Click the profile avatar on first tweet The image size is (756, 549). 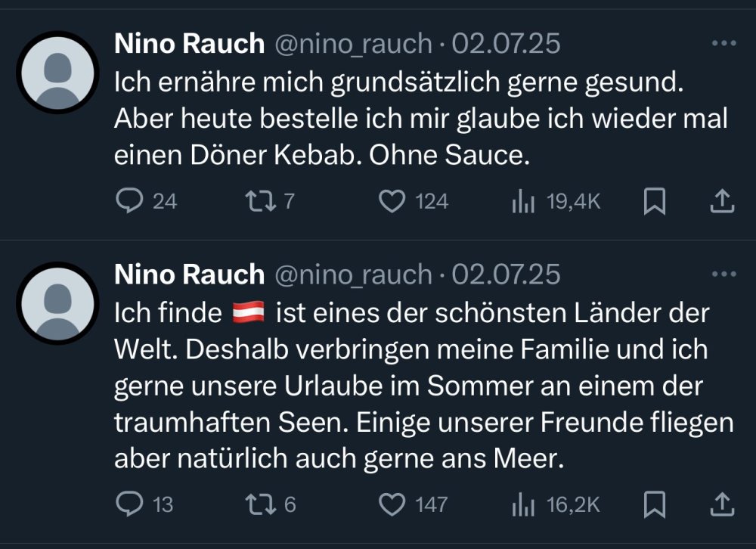pyautogui.click(x=57, y=73)
